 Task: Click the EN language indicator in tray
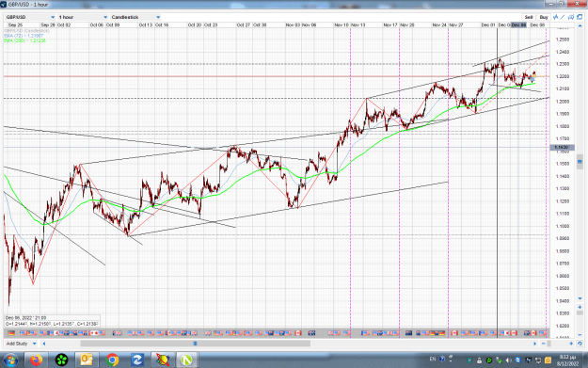[433, 359]
